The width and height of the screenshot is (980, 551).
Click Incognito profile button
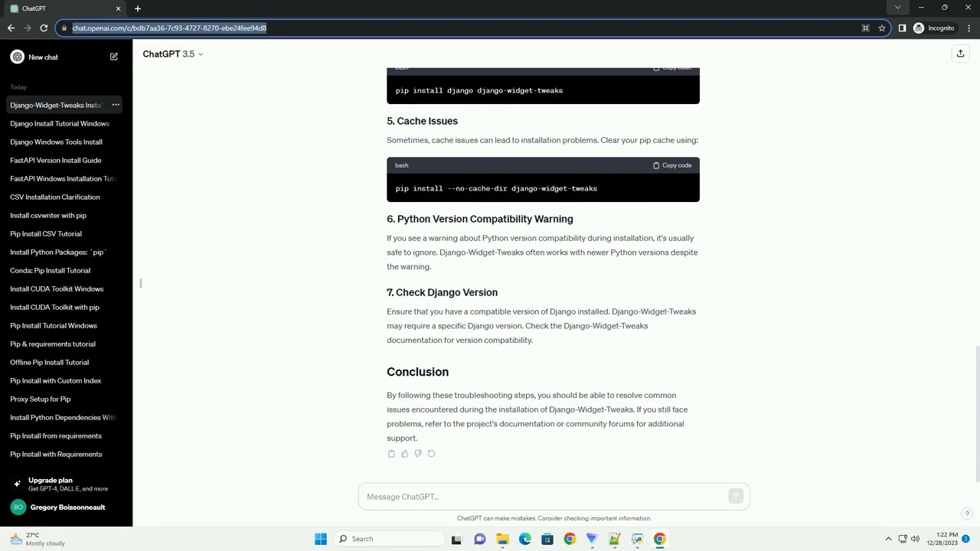[934, 28]
